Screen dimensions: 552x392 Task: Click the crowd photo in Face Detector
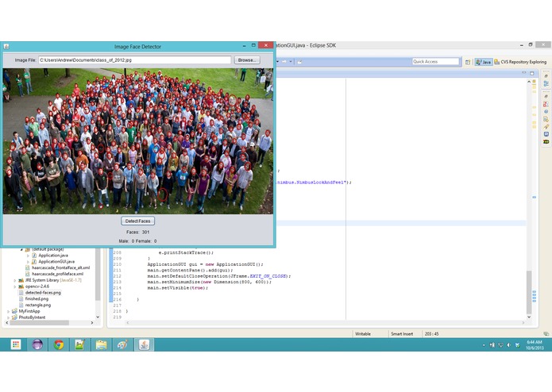(138, 141)
